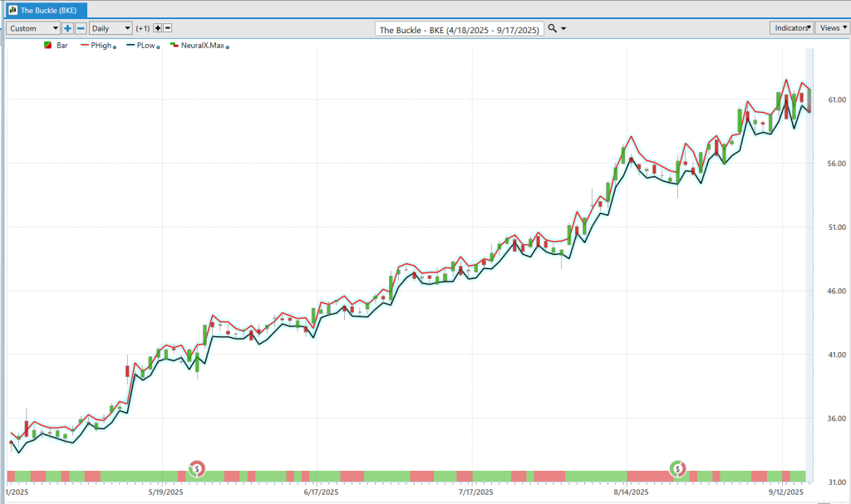
Task: Click the 41.00 price axis label
Action: 836,355
